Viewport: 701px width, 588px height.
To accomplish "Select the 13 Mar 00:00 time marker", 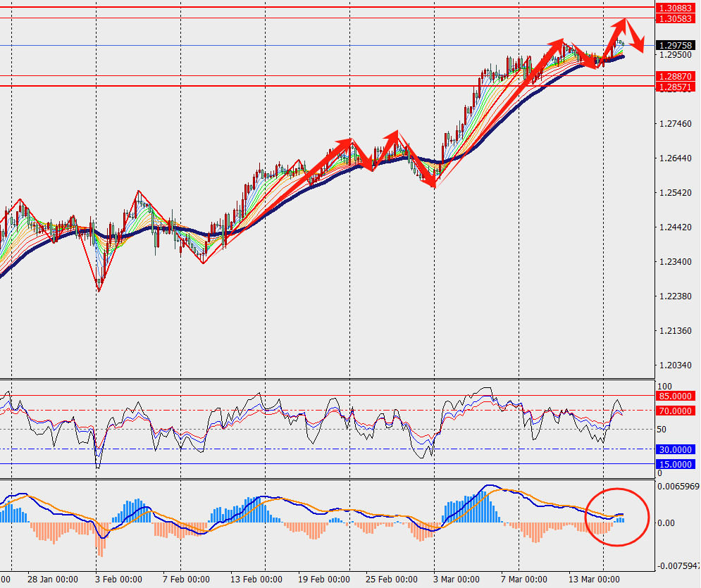I will point(594,580).
